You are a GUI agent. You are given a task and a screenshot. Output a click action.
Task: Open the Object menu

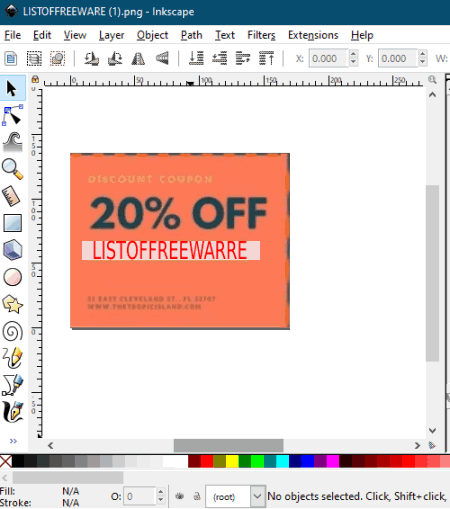click(152, 35)
